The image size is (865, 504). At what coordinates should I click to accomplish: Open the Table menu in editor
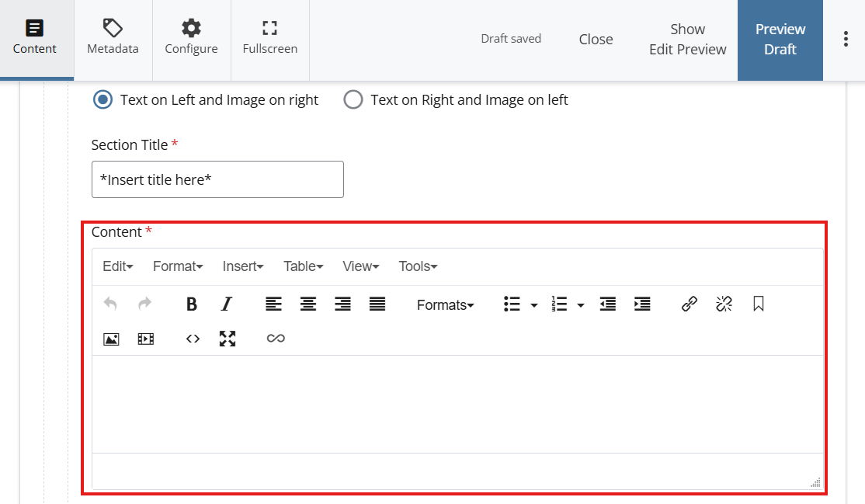303,266
